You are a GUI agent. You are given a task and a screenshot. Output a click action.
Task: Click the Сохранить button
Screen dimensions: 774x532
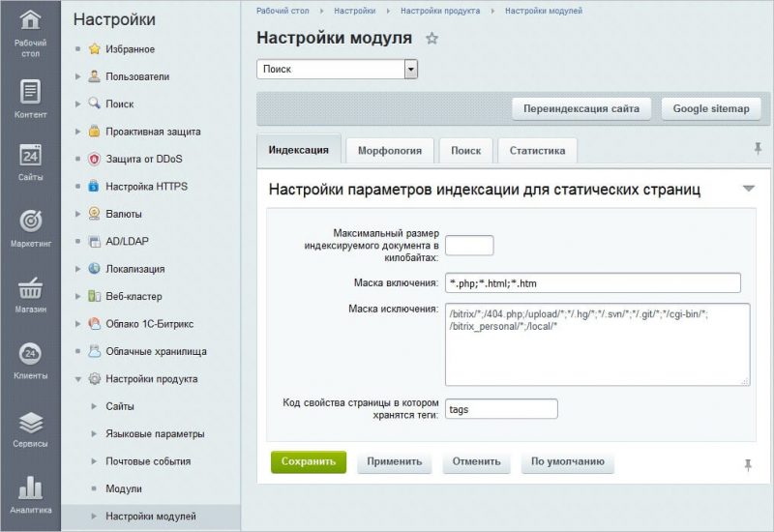click(308, 462)
